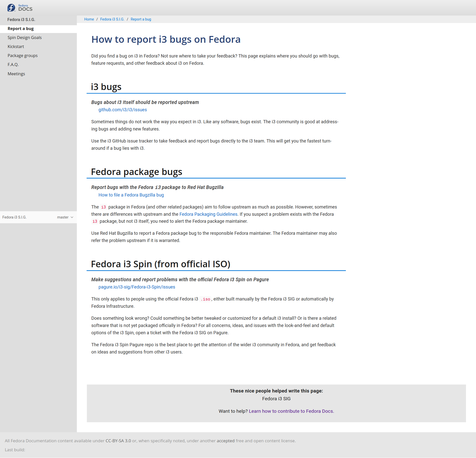
Task: Open the Meetings sidebar page
Action: [x=16, y=74]
